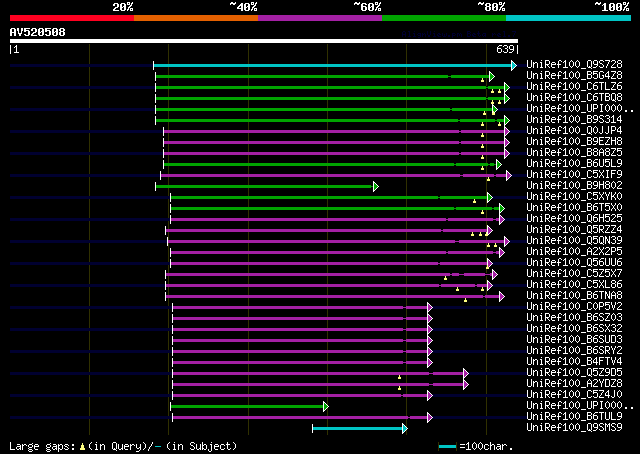The width and height of the screenshot is (640, 454).
Task: Click the purple arrowhead ending Q5Z9D5 alignment
Action: coord(466,373)
